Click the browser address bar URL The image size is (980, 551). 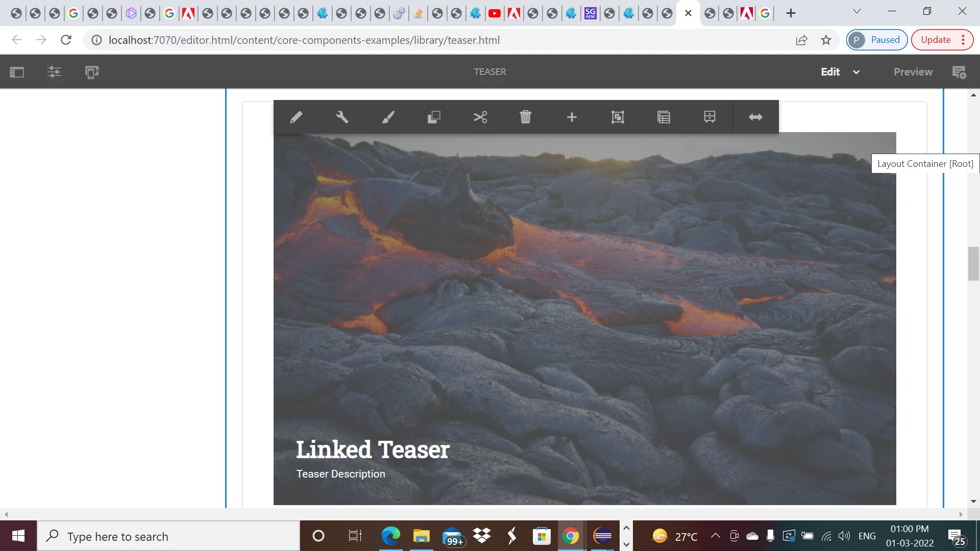tap(304, 40)
